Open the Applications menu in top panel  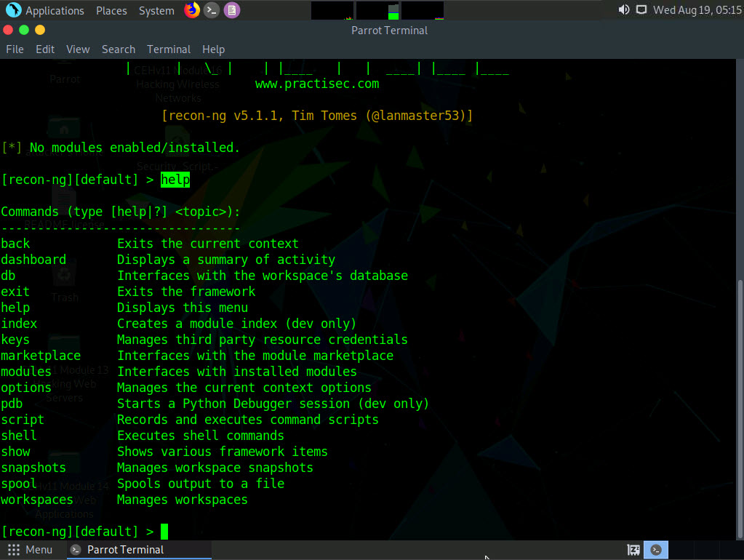tap(45, 10)
